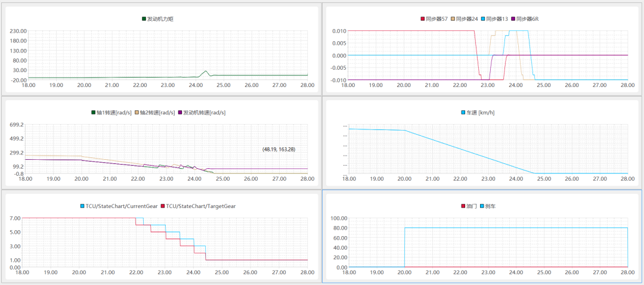Click the blue 车速 color swatch
Image resolution: width=644 pixels, height=285 pixels.
463,113
